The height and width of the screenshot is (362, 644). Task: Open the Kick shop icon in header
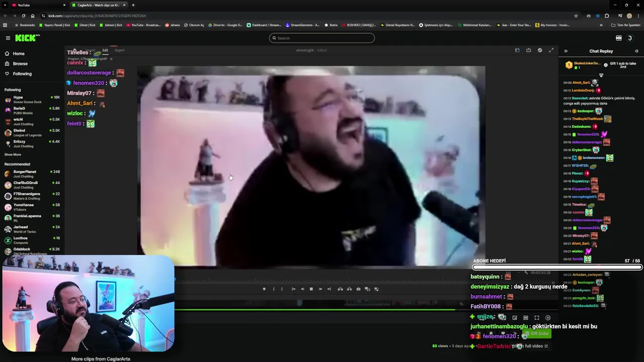(618, 38)
